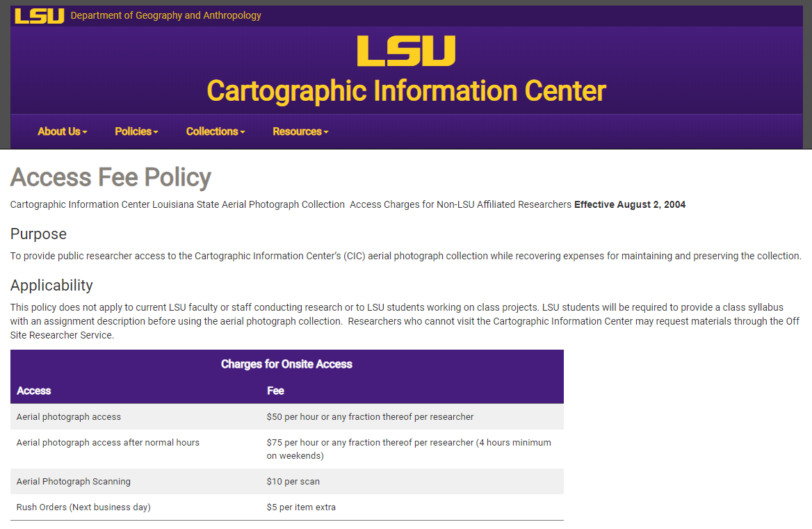Screen dimensions: 812x529
Task: Click the Purpose heading
Action: (x=38, y=234)
